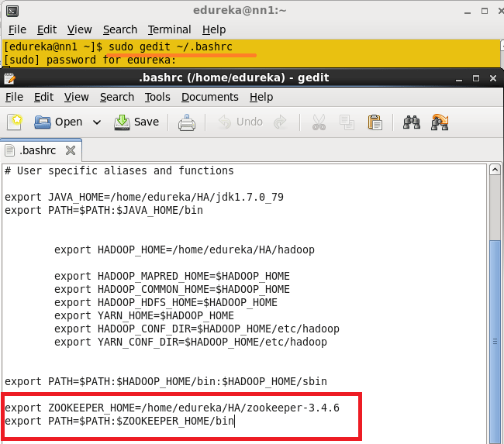504x444 pixels.
Task: Click the 'export HADOOP_MAPRED_HOME' line
Action: tap(172, 276)
